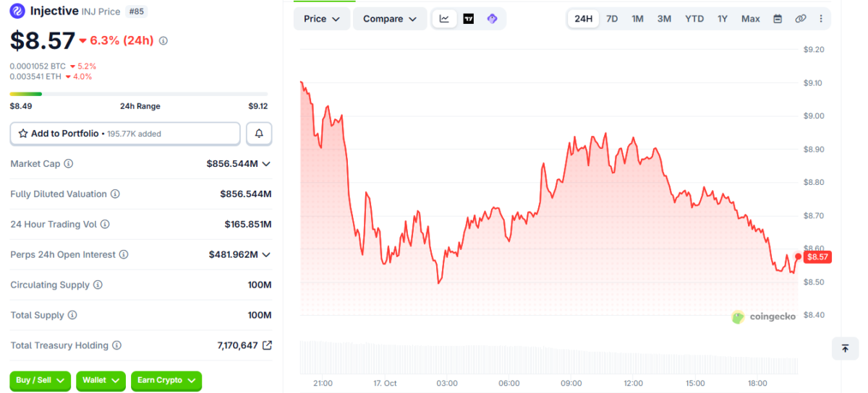The height and width of the screenshot is (393, 868).
Task: Open the calendar date range picker
Action: tap(778, 19)
